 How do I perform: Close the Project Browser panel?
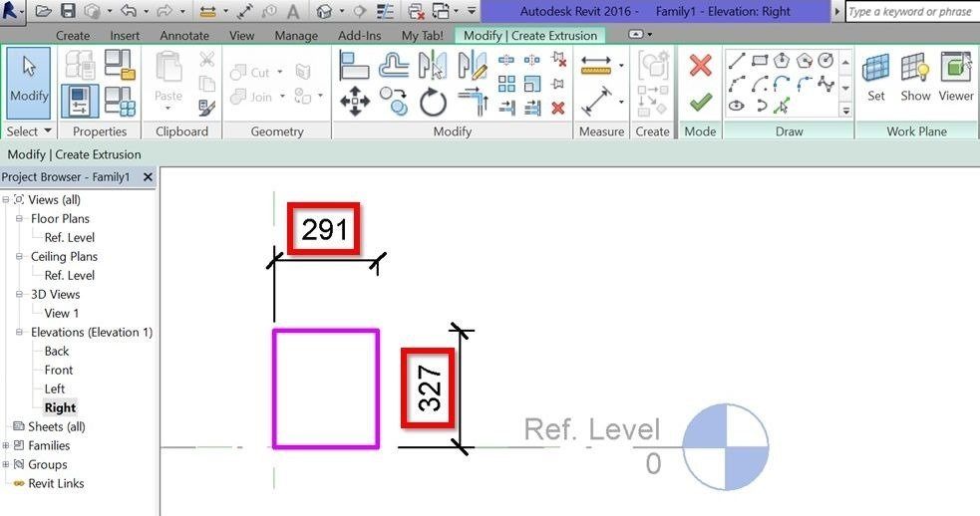coord(149,177)
